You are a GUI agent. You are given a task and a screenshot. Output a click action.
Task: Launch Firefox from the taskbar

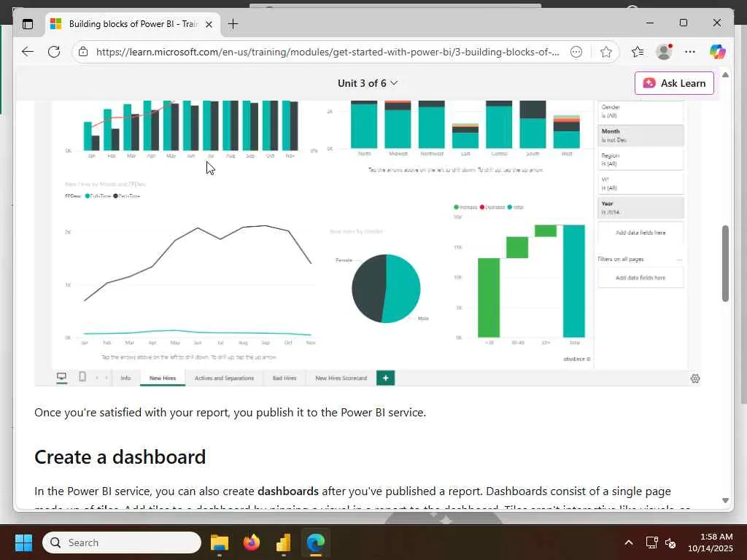(251, 542)
